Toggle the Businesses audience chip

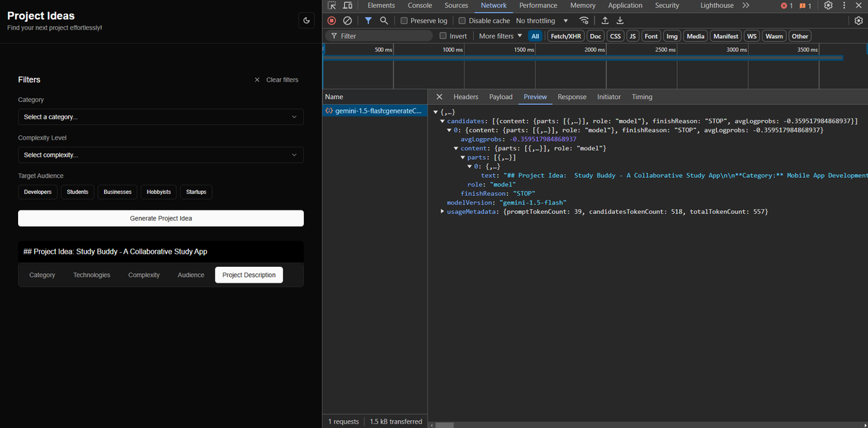click(117, 192)
